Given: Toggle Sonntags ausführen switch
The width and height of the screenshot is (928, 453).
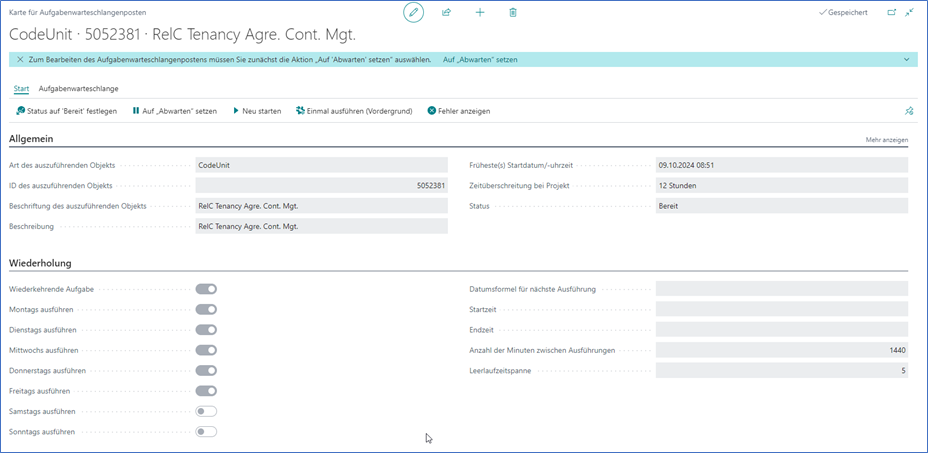Looking at the screenshot, I should point(206,432).
